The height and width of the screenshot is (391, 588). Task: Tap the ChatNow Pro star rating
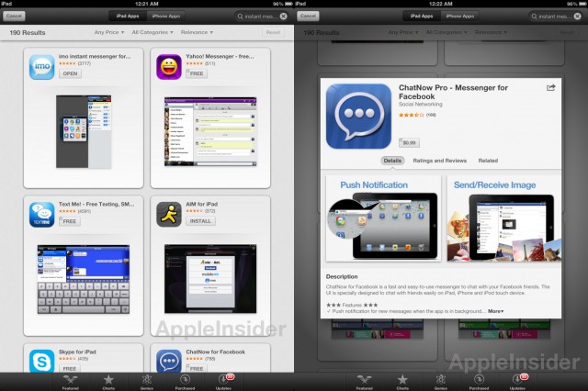point(411,115)
